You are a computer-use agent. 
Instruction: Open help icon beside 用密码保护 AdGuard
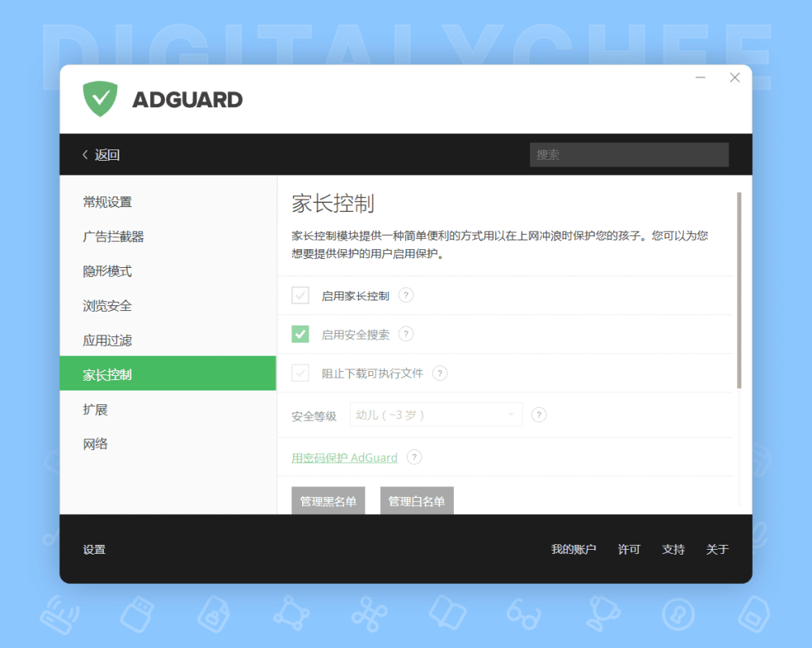pos(414,457)
